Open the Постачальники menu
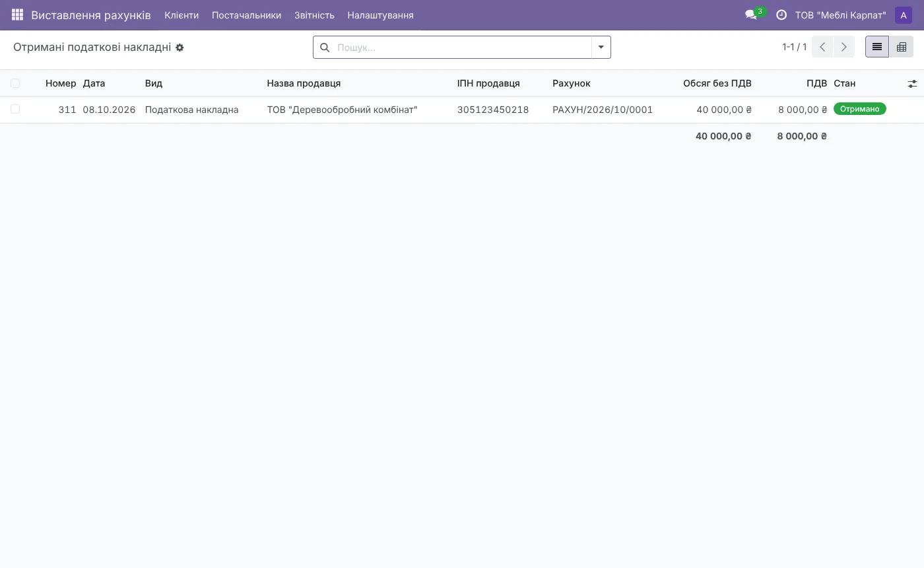 tap(246, 15)
